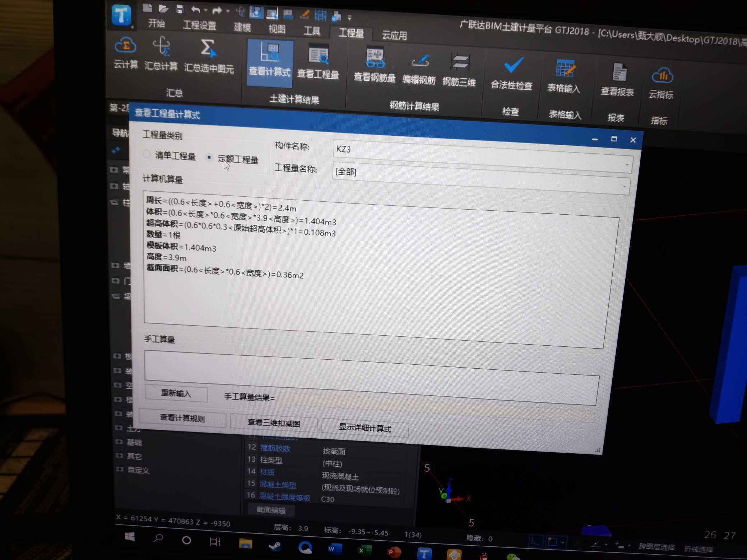
Task: Open the quick access toolbar customize arrow
Action: coord(349,18)
